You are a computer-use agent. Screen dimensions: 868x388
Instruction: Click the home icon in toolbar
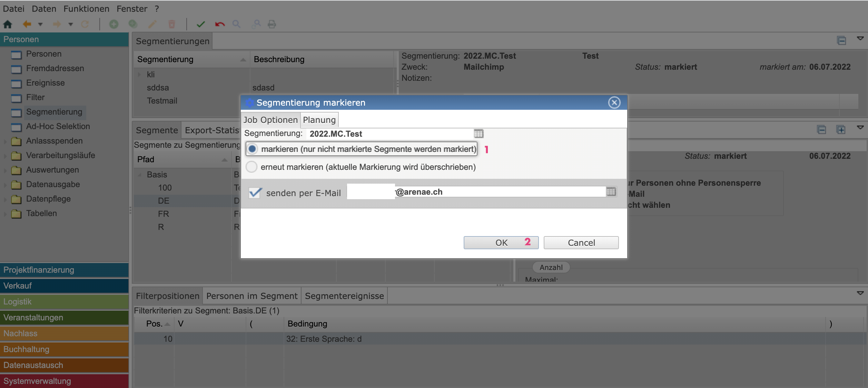coord(8,24)
